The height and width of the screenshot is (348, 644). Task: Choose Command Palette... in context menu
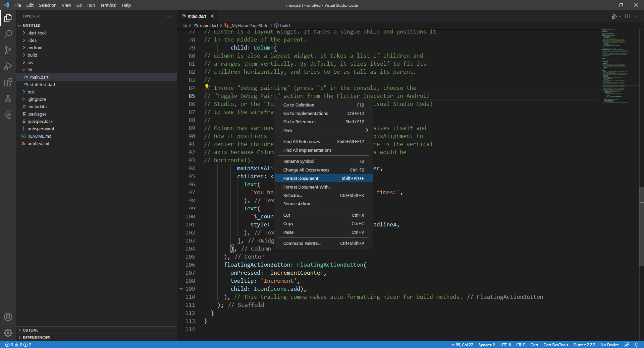pos(324,243)
